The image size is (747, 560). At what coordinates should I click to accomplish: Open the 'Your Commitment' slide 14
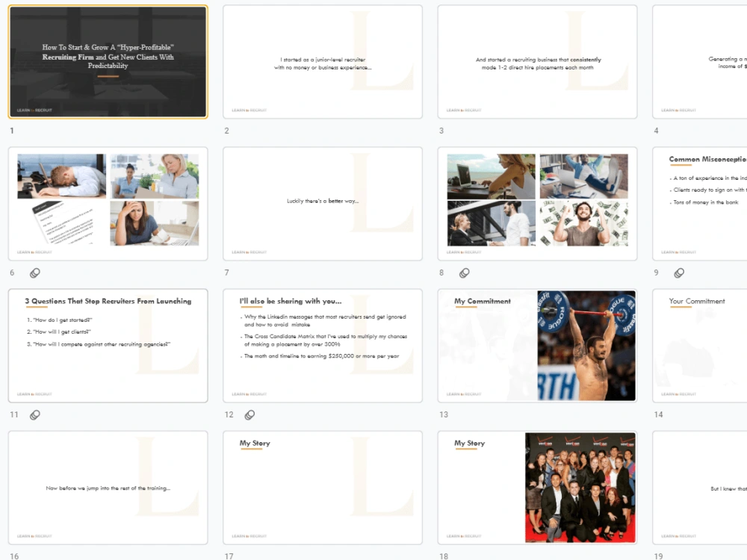pos(699,346)
